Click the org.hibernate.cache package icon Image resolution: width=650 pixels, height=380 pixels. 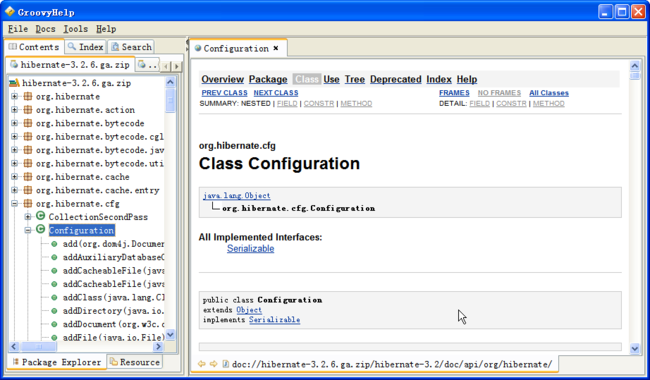click(x=28, y=177)
